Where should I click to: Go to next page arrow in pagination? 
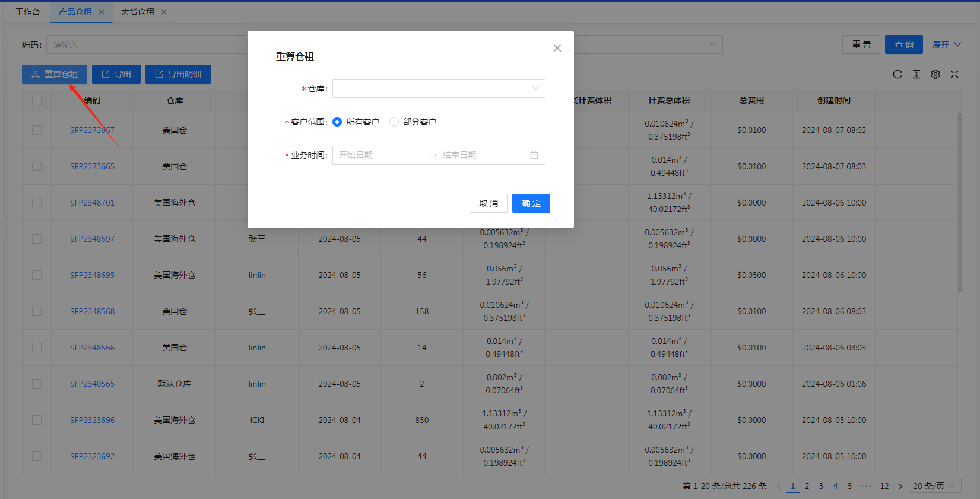(x=900, y=486)
